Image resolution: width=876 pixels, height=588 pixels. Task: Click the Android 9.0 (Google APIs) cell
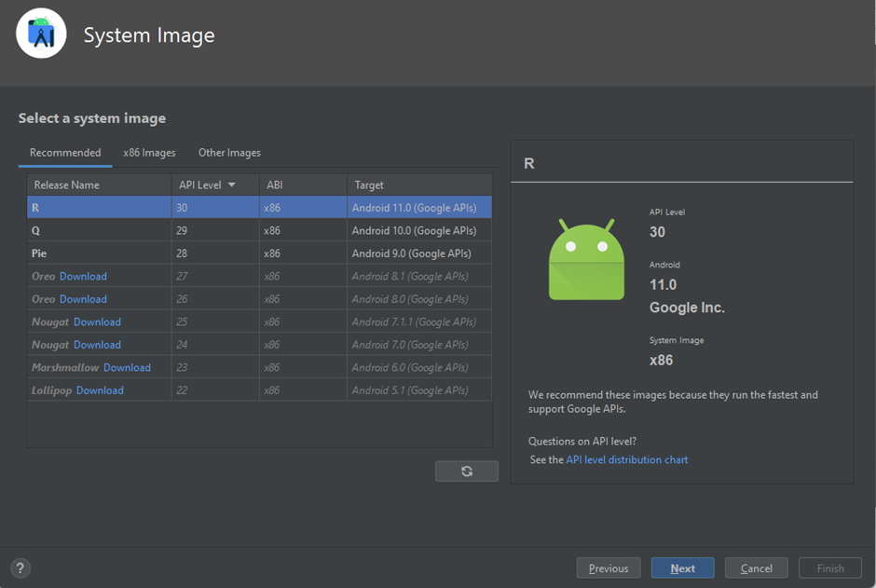coord(419,253)
